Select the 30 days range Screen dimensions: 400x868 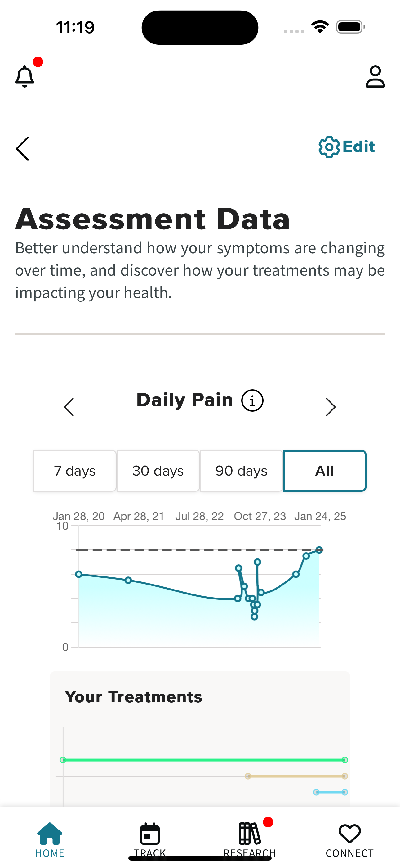[158, 471]
